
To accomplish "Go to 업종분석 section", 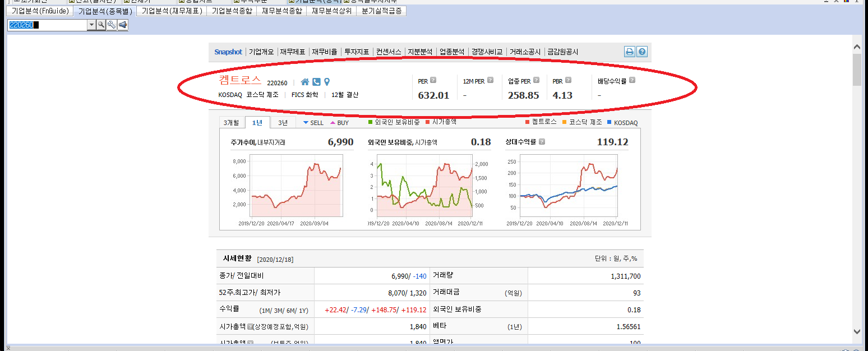I will tap(452, 52).
